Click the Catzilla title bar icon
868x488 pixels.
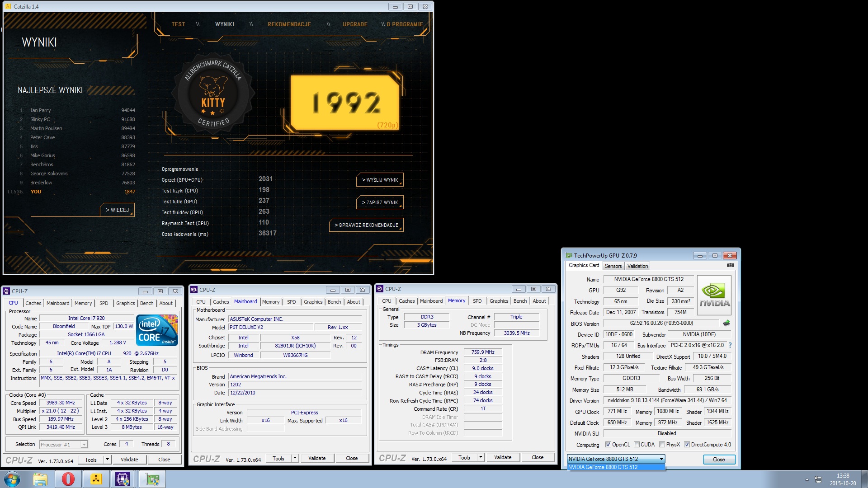[8, 6]
